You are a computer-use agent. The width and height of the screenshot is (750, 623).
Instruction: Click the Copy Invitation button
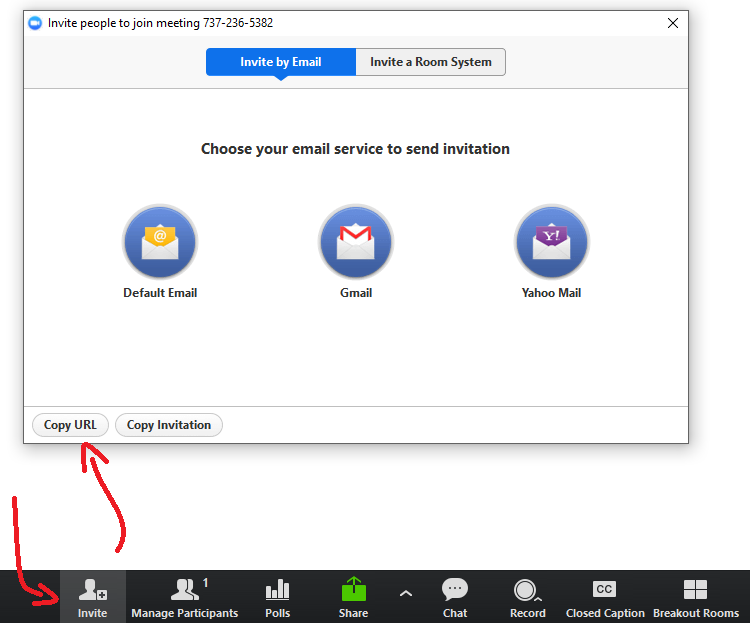169,425
